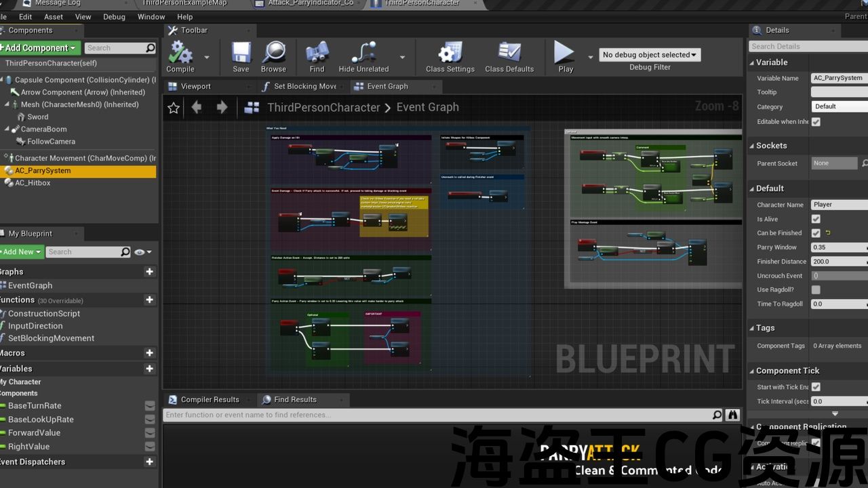868x488 pixels.
Task: Click the Compile toolbar icon
Action: tap(180, 54)
